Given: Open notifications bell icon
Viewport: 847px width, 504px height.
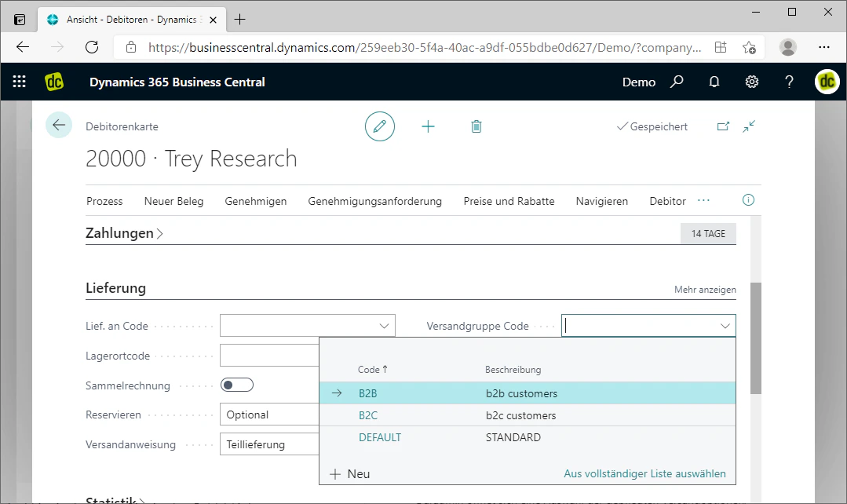Looking at the screenshot, I should click(714, 82).
